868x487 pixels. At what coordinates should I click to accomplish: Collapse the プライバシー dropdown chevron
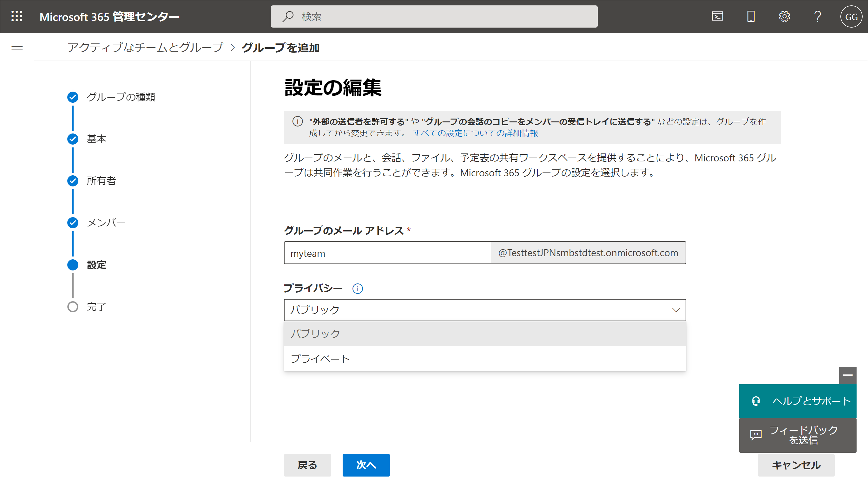(676, 310)
